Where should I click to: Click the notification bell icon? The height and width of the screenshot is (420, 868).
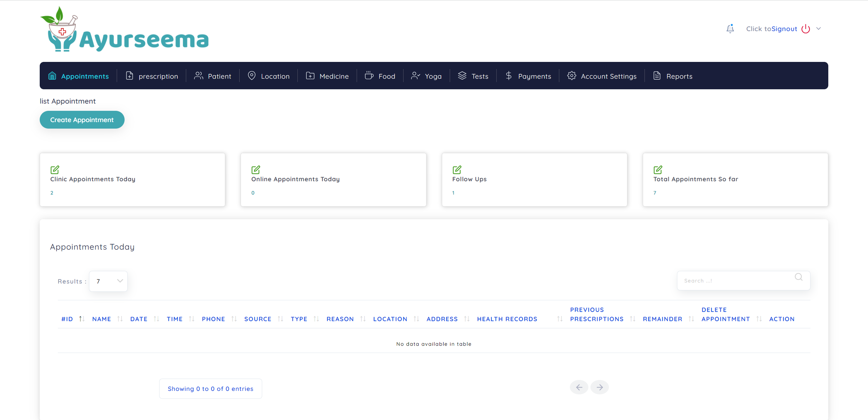(730, 29)
